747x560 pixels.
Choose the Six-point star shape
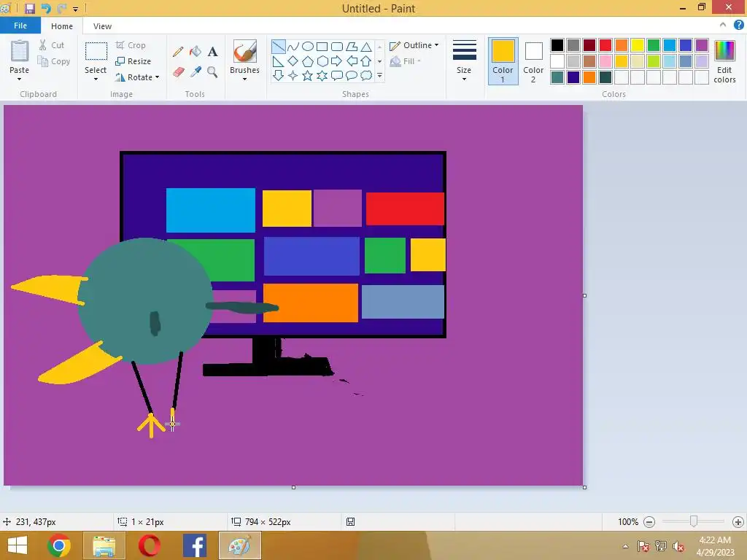tap(322, 75)
